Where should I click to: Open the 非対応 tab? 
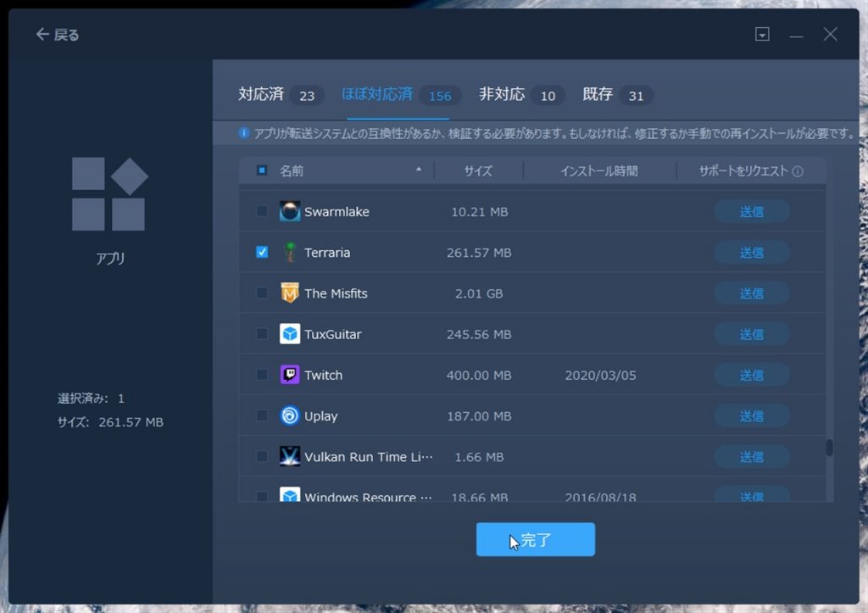[x=502, y=95]
